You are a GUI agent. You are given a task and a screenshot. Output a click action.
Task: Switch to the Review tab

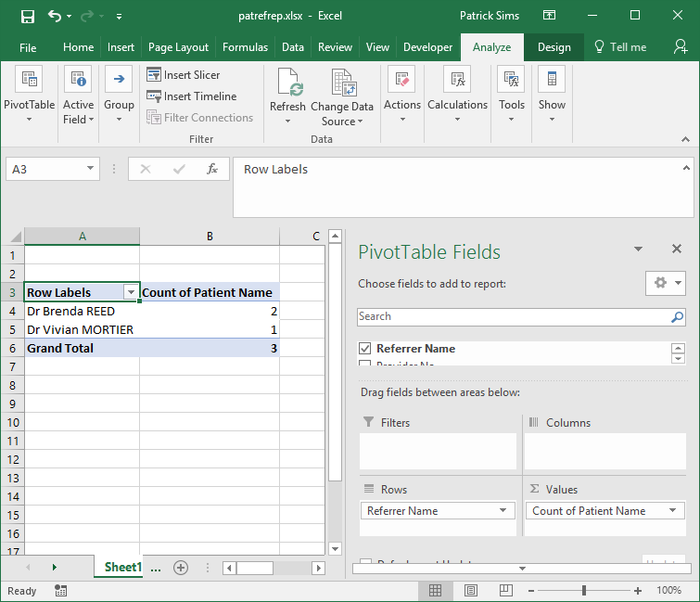pos(335,47)
